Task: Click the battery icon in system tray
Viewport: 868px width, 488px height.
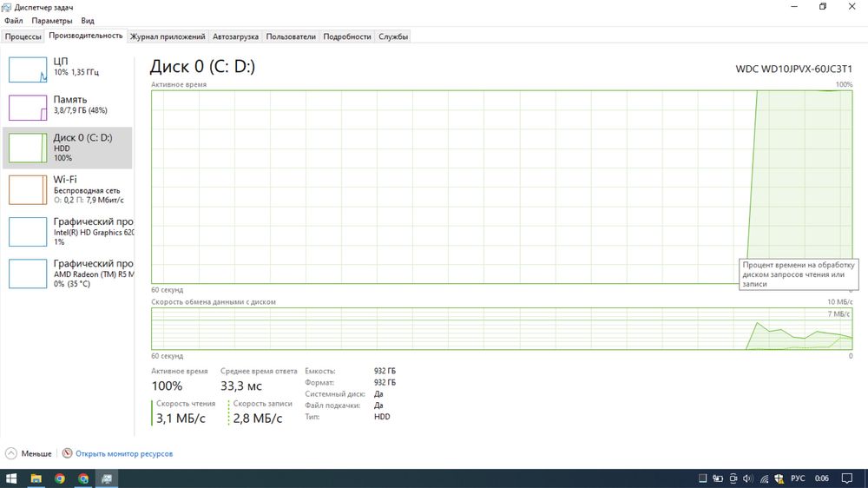Action: coord(718,478)
